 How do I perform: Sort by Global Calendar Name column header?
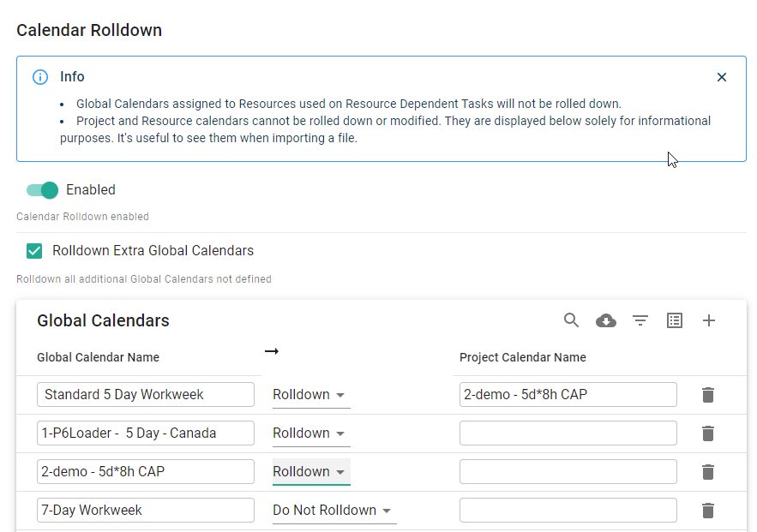[x=98, y=357]
